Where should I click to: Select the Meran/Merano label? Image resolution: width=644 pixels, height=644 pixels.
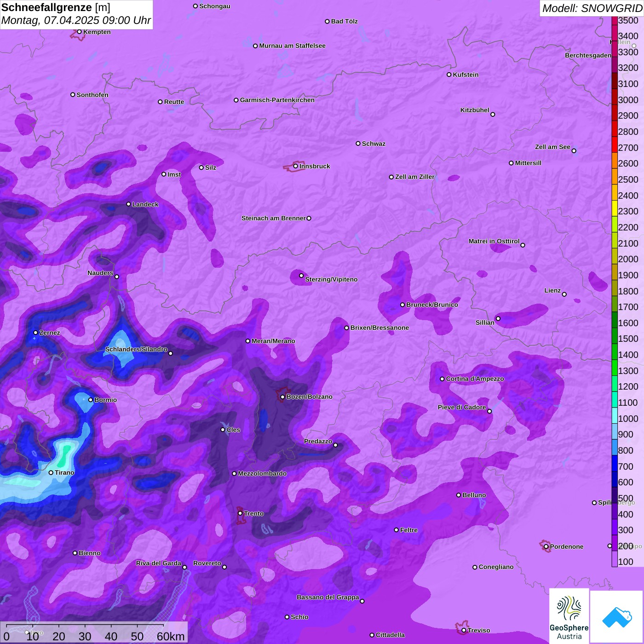pyautogui.click(x=273, y=341)
